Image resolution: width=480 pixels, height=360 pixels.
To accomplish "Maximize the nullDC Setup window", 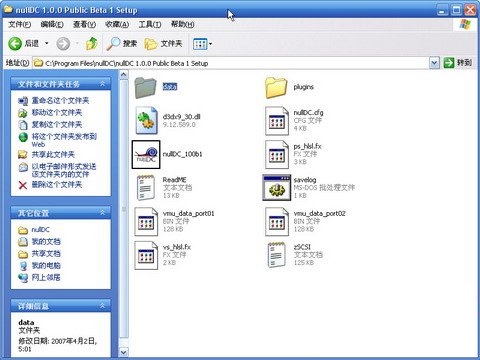I will click(456, 10).
